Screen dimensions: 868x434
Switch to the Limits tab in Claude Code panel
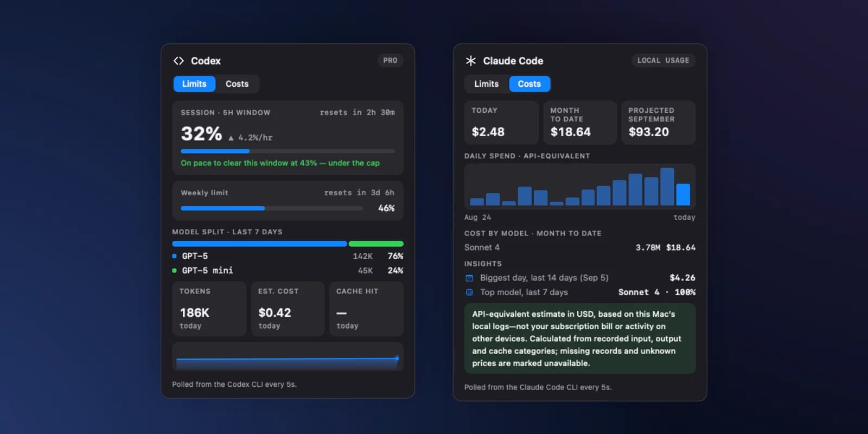pyautogui.click(x=487, y=84)
